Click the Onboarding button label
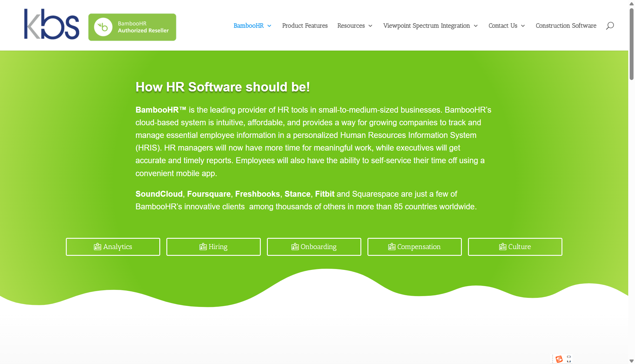 pos(318,247)
